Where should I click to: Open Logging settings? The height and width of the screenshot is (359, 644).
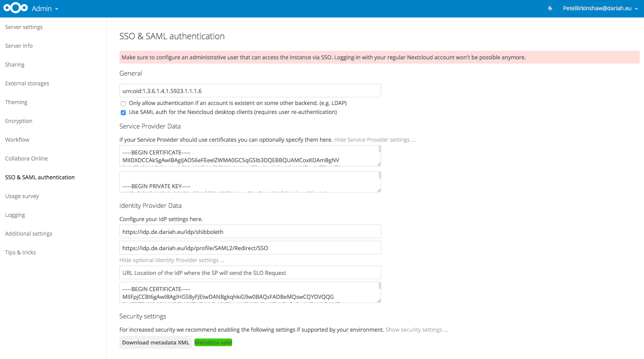coord(15,215)
